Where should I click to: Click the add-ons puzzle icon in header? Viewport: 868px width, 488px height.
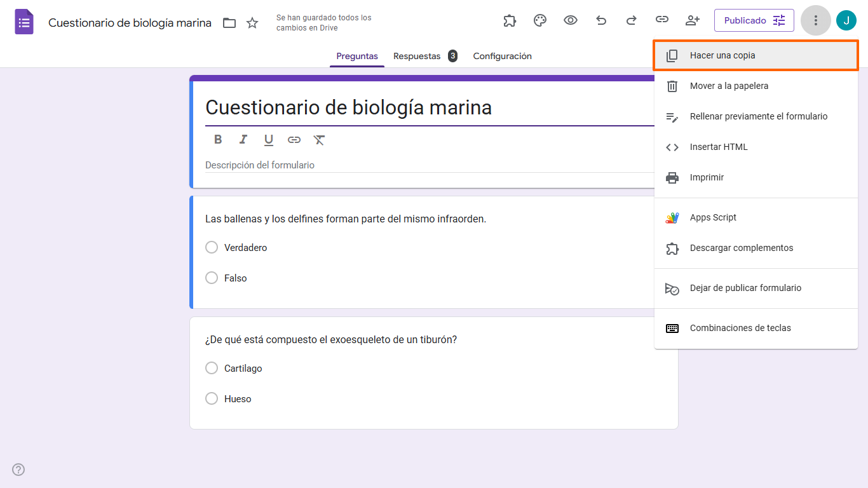coord(510,20)
